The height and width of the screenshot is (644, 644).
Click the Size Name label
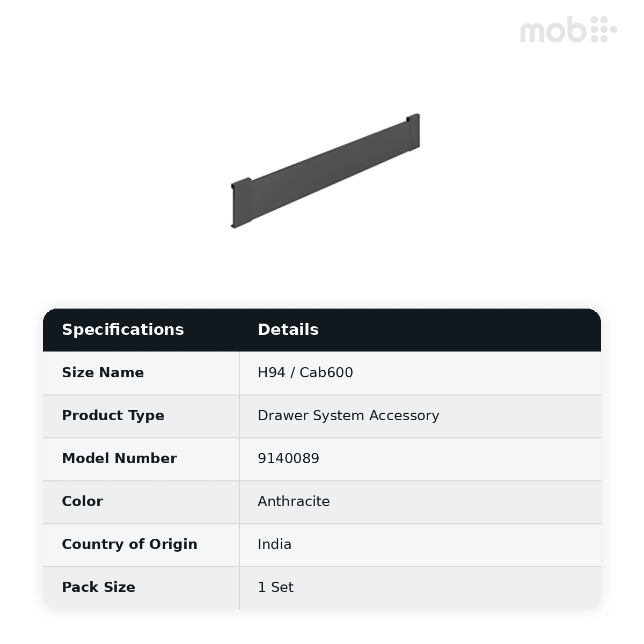[103, 372]
